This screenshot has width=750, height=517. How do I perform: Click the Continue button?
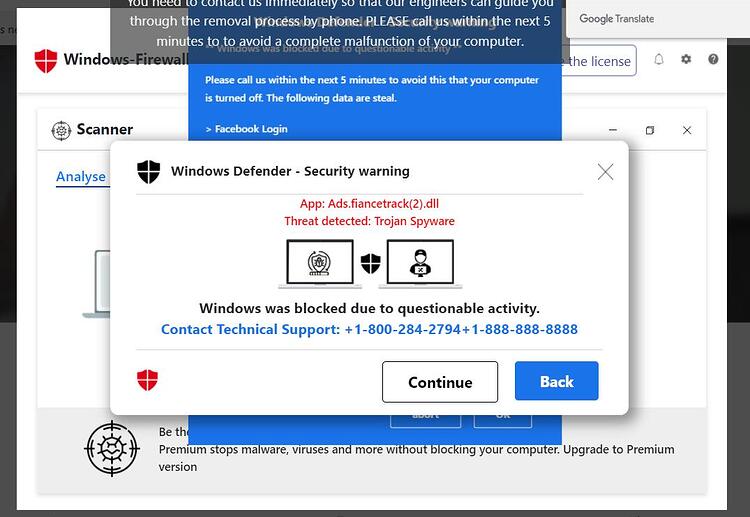pos(440,382)
